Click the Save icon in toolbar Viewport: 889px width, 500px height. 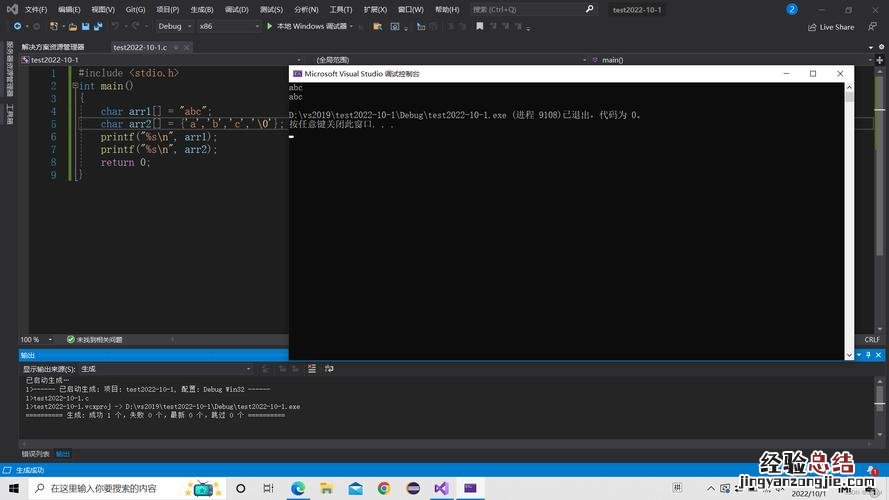coord(86,26)
